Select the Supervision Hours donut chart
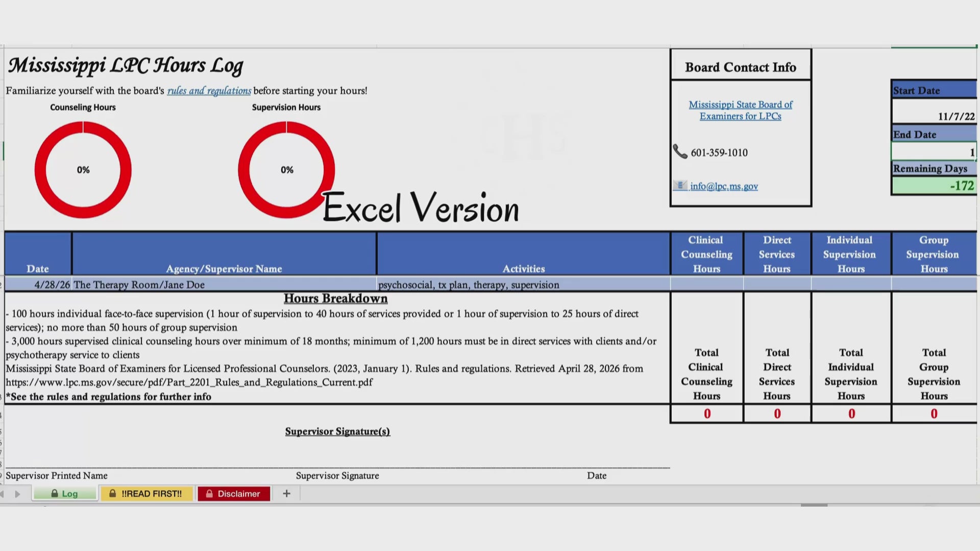 [x=286, y=170]
